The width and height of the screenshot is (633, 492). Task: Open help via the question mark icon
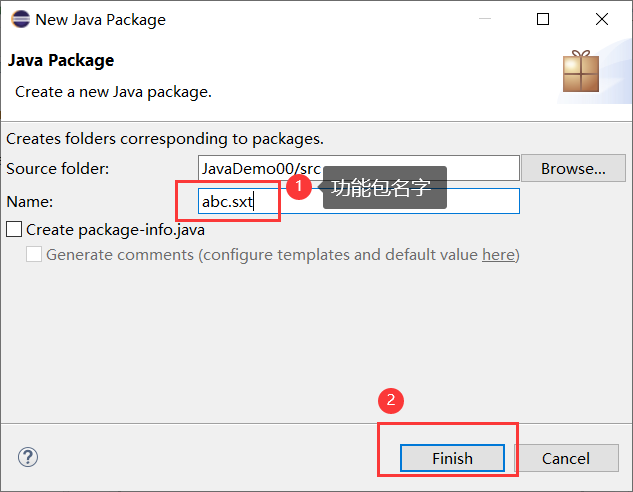coord(28,457)
